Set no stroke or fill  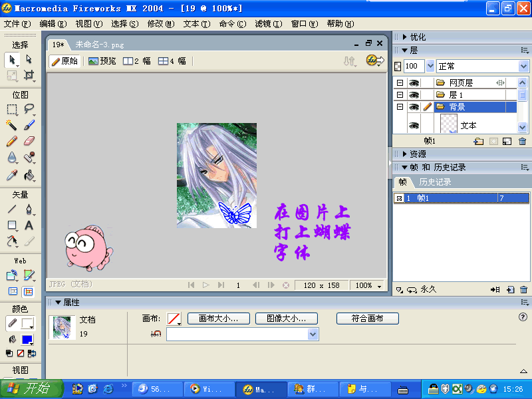[21, 354]
